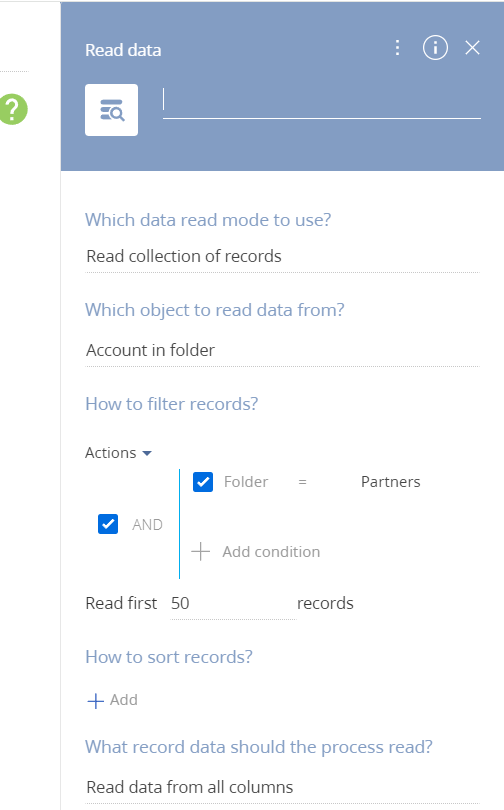Screen dimensions: 504x810
Task: Open Read data from all columns dropdown
Action: [x=282, y=787]
